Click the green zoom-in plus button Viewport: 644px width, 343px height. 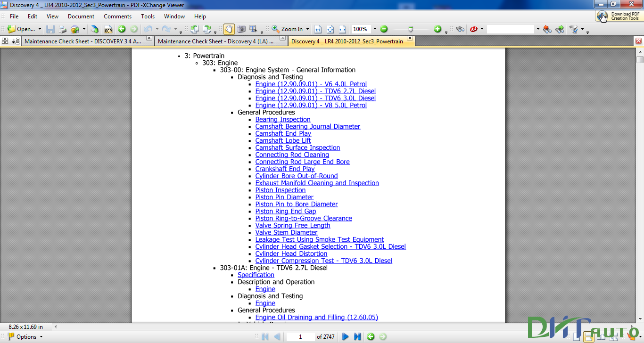(438, 29)
